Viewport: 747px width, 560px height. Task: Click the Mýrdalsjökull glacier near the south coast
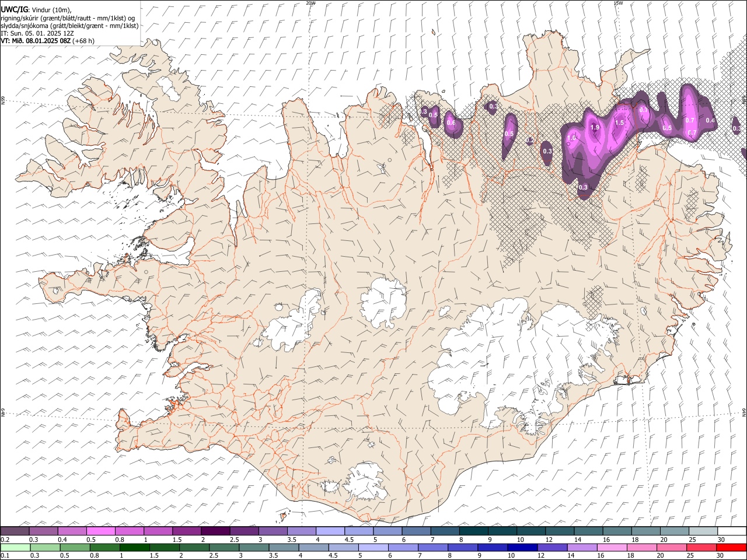click(x=365, y=481)
